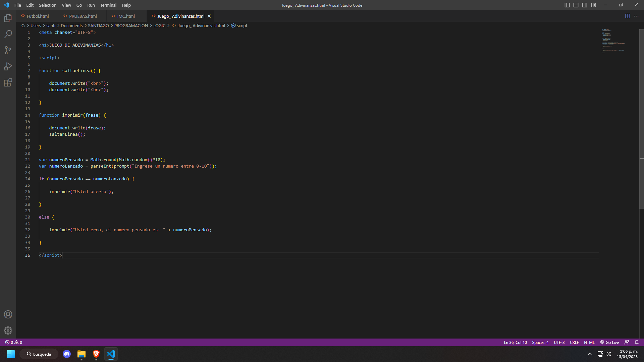
Task: Click line number 24 in gutter
Action: point(28,179)
